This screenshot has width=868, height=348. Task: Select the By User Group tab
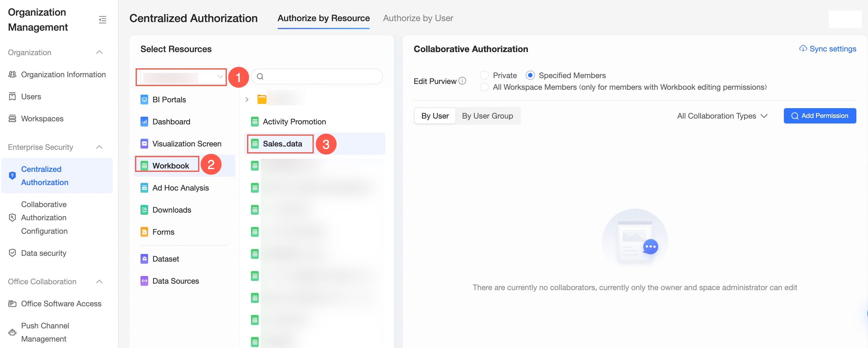[487, 116]
